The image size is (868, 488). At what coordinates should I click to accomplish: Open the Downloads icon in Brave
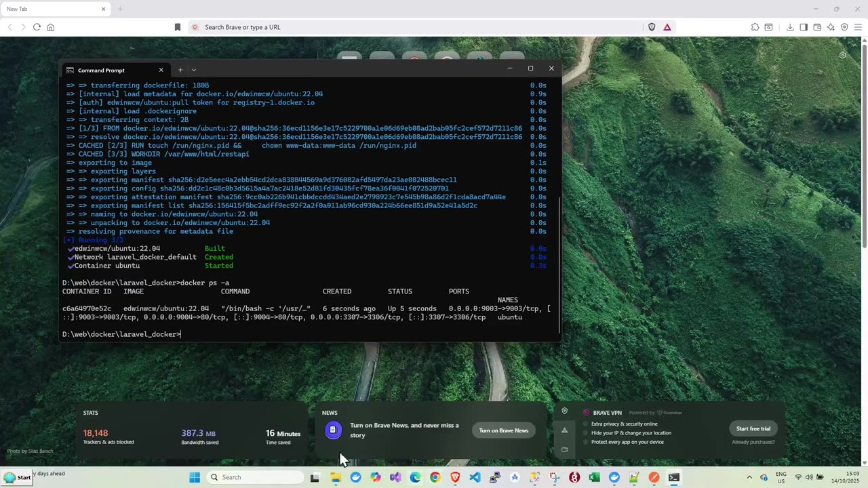tap(790, 27)
